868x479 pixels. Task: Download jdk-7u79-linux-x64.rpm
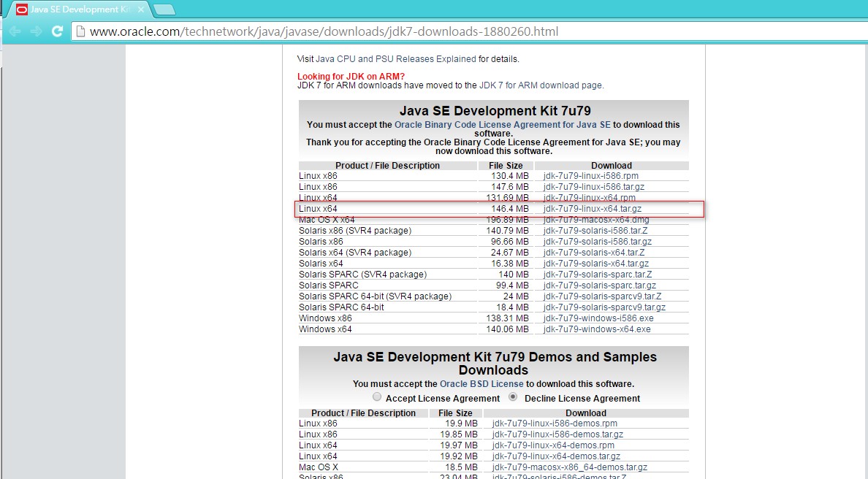589,197
